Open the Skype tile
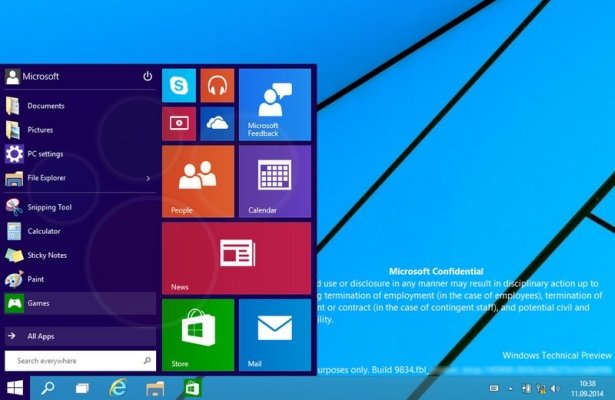Image resolution: width=615 pixels, height=400 pixels. tap(178, 86)
